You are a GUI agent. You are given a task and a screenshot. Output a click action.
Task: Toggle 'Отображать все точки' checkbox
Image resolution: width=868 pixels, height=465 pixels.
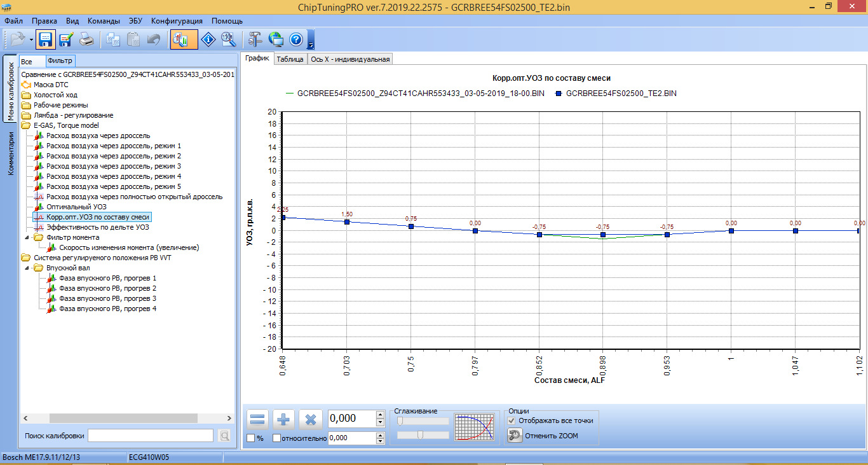tap(512, 420)
